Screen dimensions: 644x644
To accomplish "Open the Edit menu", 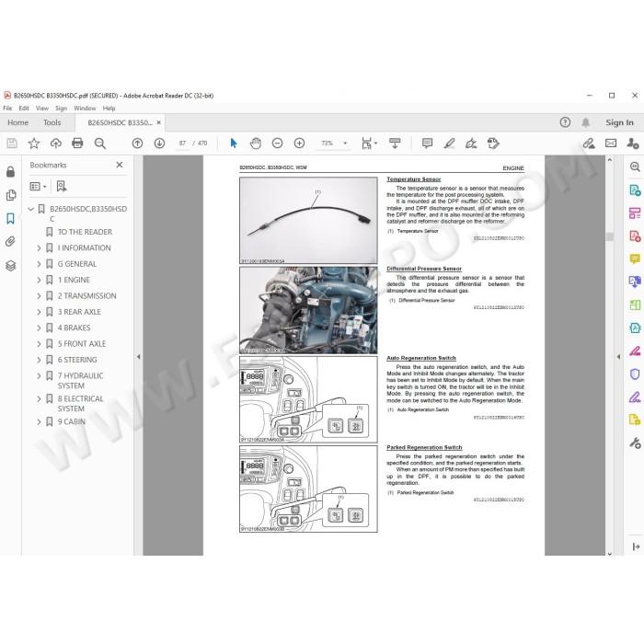I will (24, 108).
